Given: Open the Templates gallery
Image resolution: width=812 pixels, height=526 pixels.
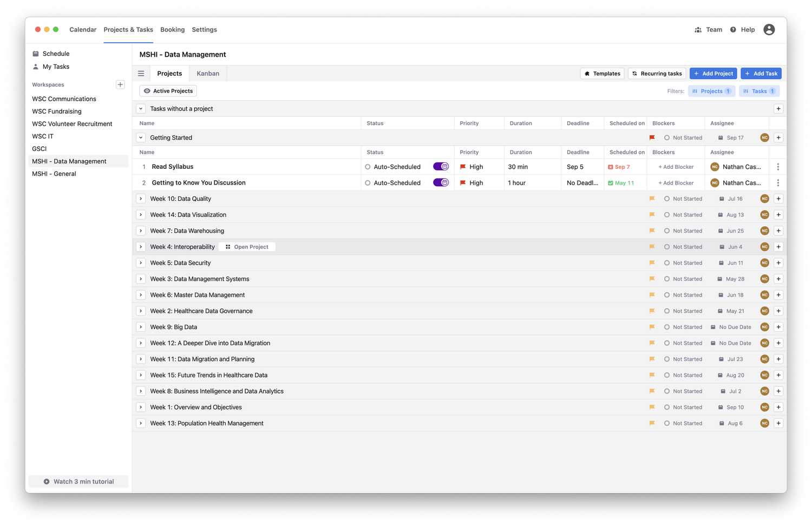Looking at the screenshot, I should (x=602, y=73).
